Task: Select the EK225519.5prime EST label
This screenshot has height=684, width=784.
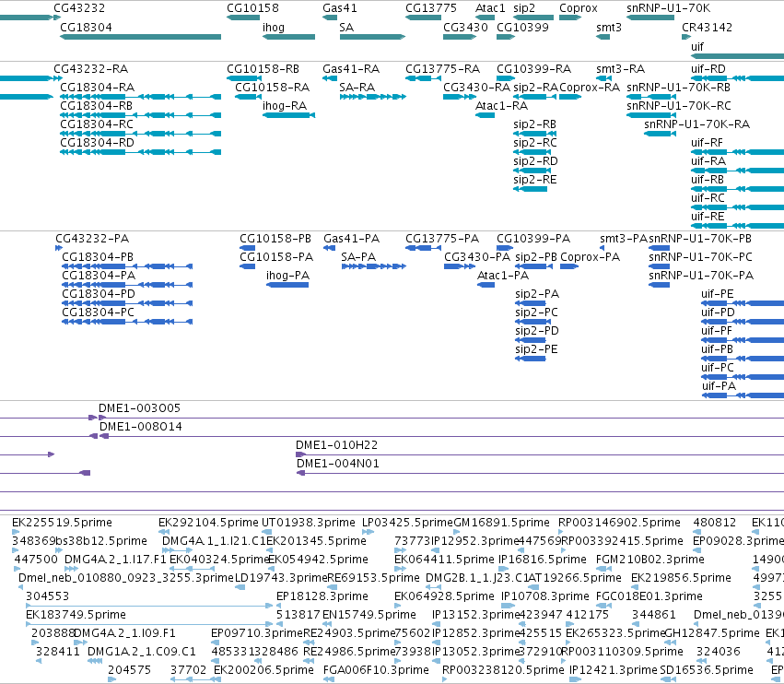Action: coord(62,523)
